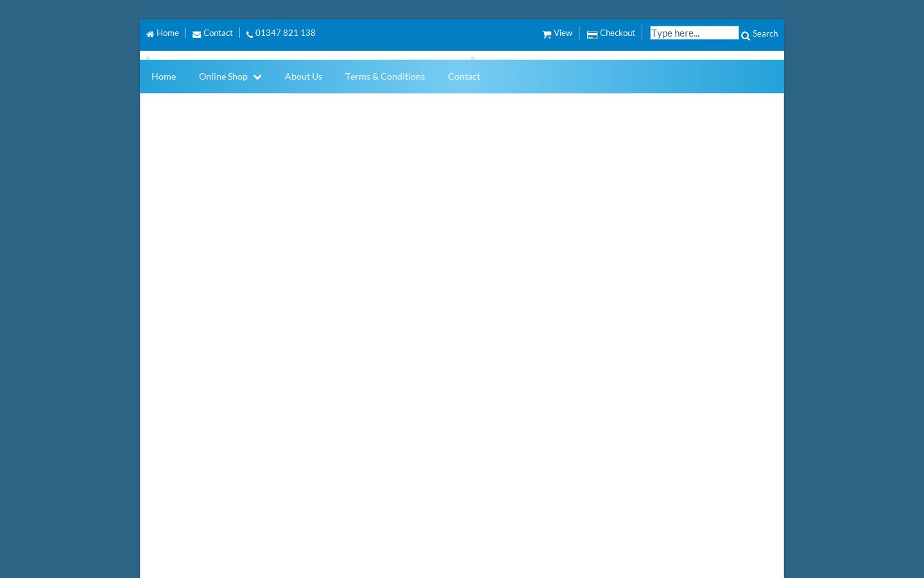Click the telephone icon before the phone number
This screenshot has height=578, width=924.
tap(250, 34)
